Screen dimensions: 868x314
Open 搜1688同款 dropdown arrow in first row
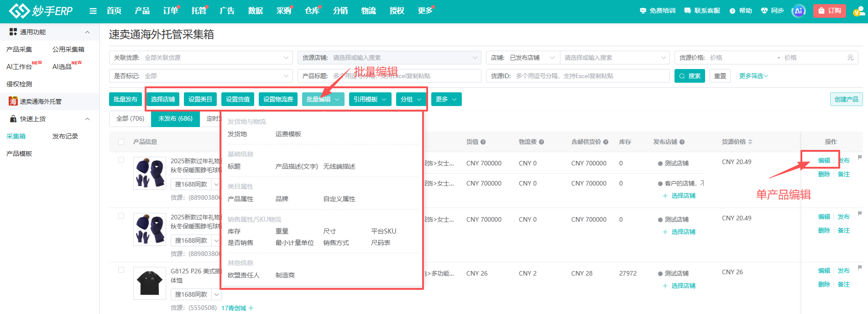217,184
